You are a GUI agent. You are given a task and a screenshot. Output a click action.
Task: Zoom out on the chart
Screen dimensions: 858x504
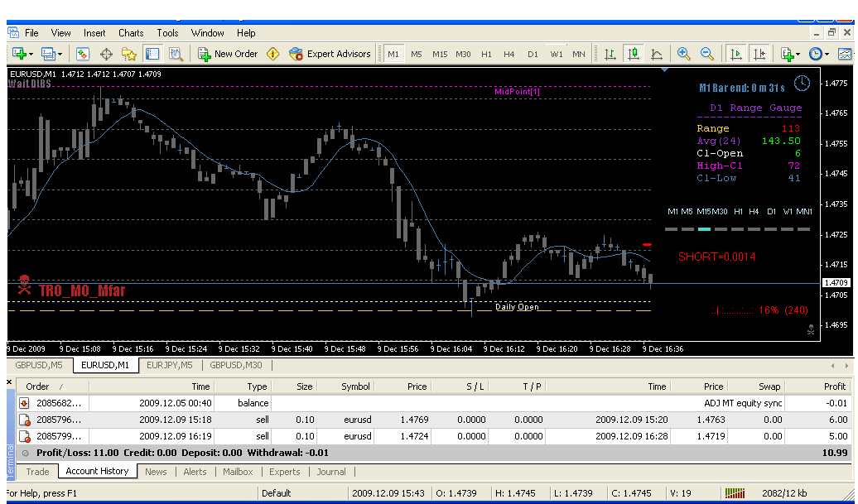pos(706,54)
